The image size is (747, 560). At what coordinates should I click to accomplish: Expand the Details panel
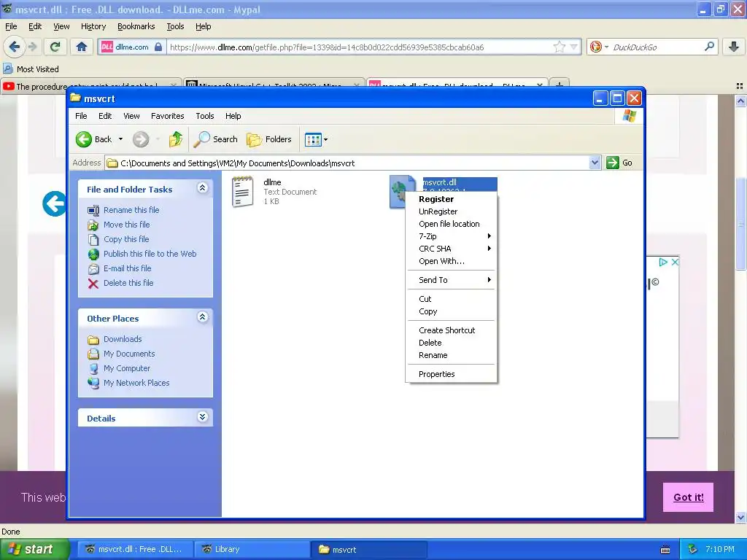point(203,417)
